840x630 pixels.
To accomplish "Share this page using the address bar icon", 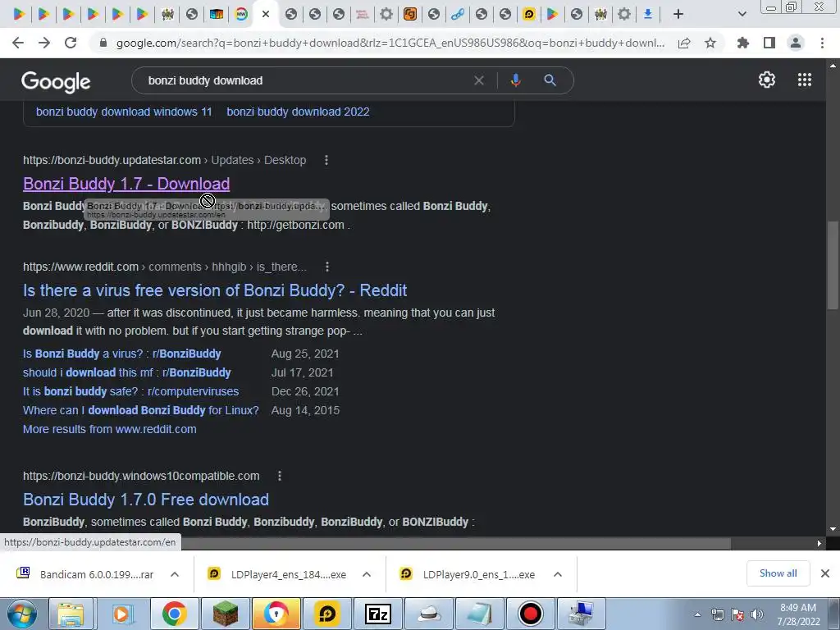I will pos(684,43).
